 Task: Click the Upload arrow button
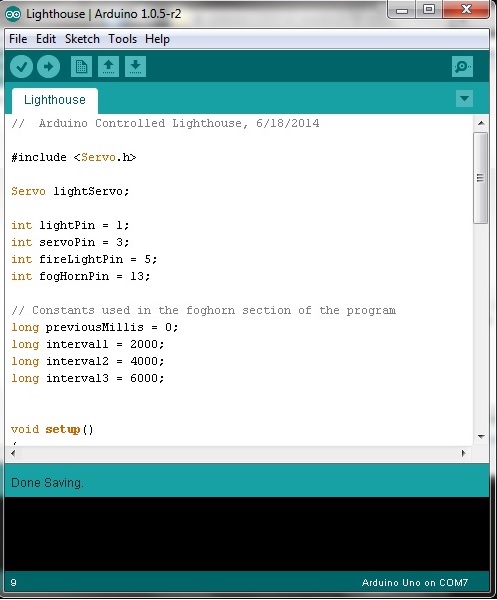pyautogui.click(x=48, y=67)
